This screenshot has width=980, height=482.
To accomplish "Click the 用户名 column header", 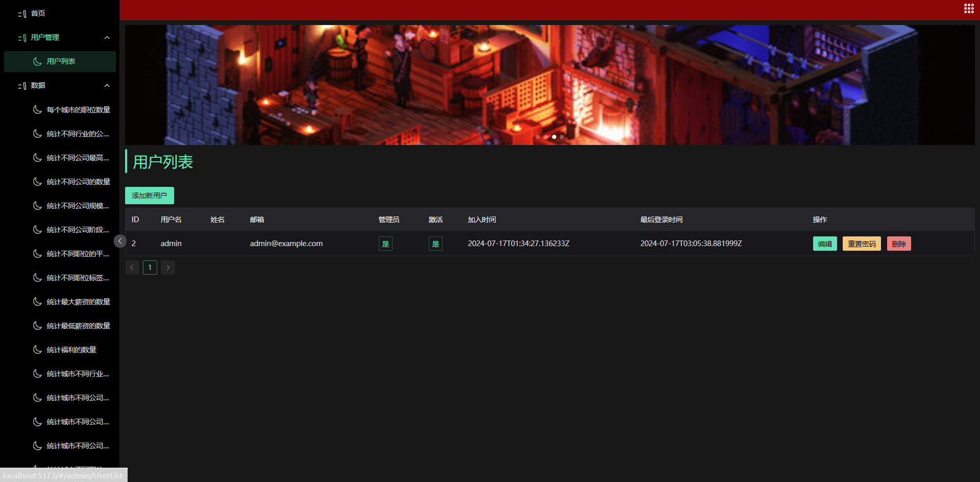I will (171, 220).
